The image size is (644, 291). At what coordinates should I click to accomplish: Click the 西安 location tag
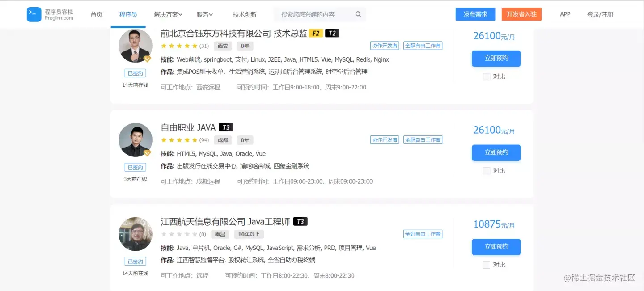point(223,46)
